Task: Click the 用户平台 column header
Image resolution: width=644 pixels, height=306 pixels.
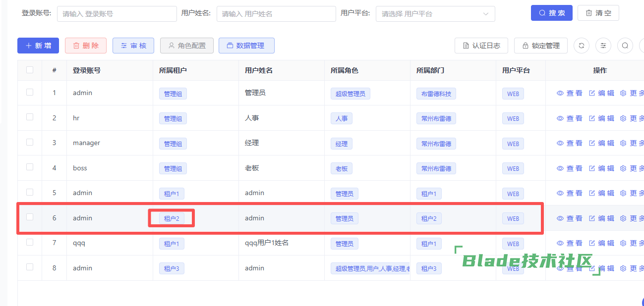Action: click(516, 70)
